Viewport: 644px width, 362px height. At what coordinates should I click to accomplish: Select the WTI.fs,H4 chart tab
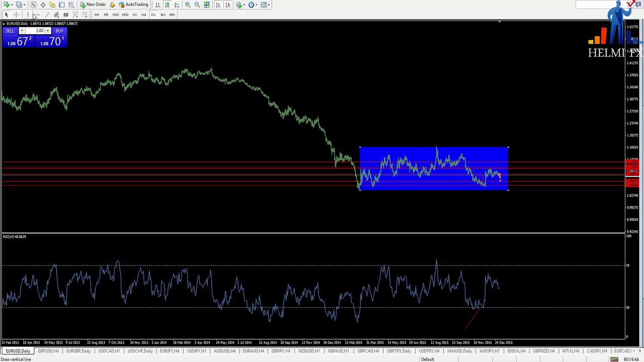coord(571,351)
